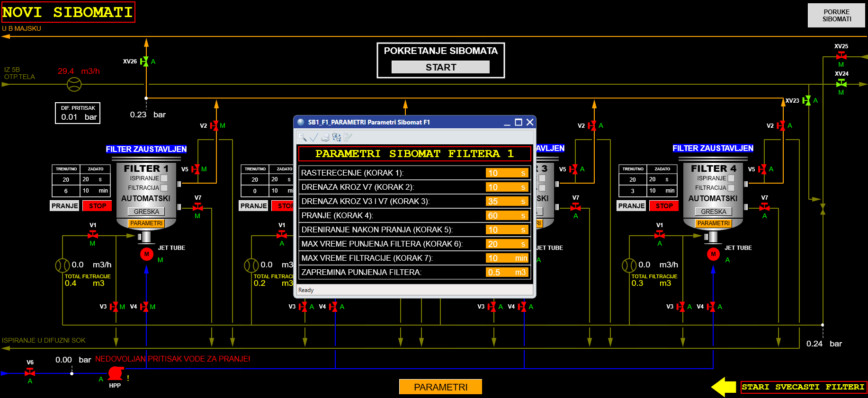
Task: Click valve V3 under Filter 1
Action: [x=114, y=307]
